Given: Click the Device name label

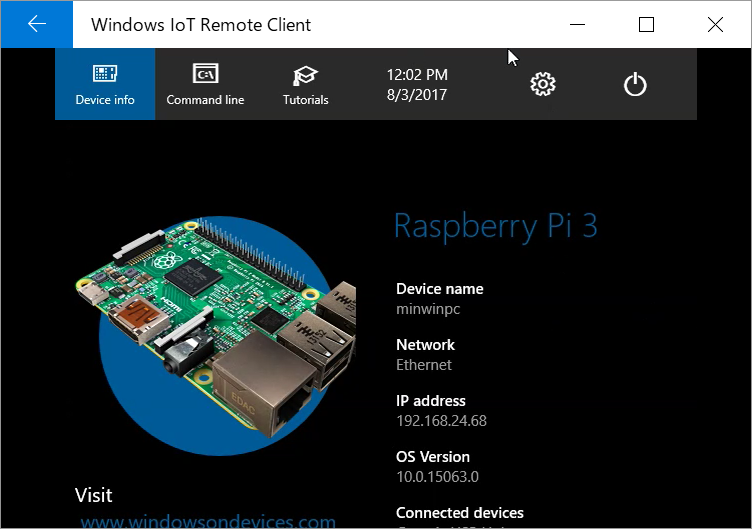Looking at the screenshot, I should 440,289.
